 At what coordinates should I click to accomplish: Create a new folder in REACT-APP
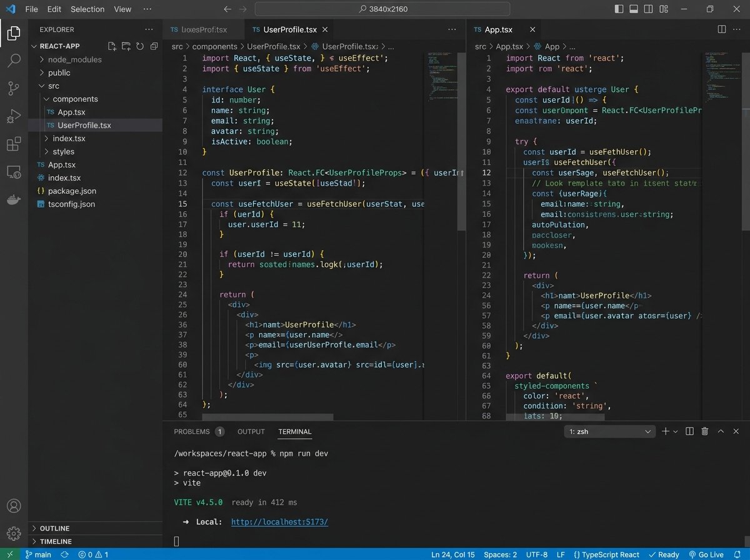coord(126,46)
